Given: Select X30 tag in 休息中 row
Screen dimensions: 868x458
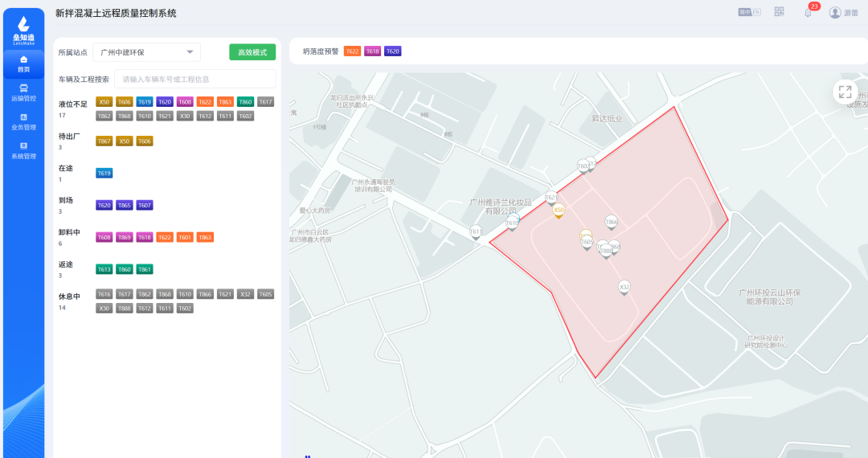Looking at the screenshot, I should 104,309.
